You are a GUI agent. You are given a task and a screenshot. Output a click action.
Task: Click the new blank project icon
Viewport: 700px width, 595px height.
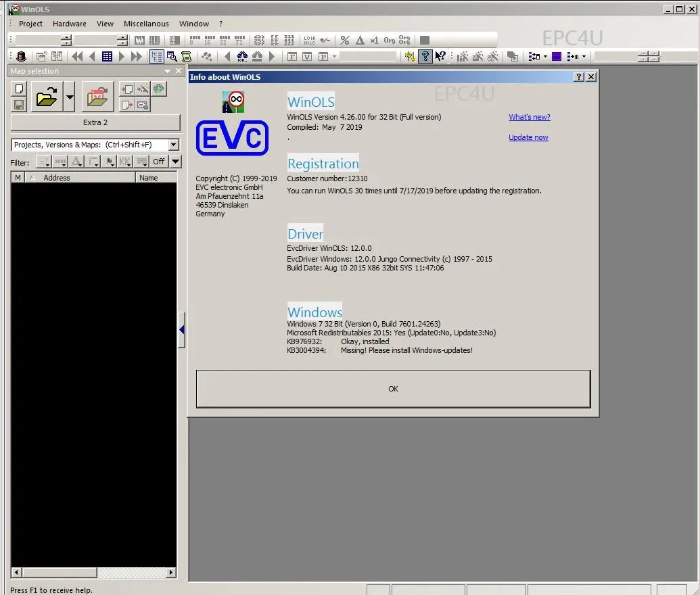coord(19,89)
